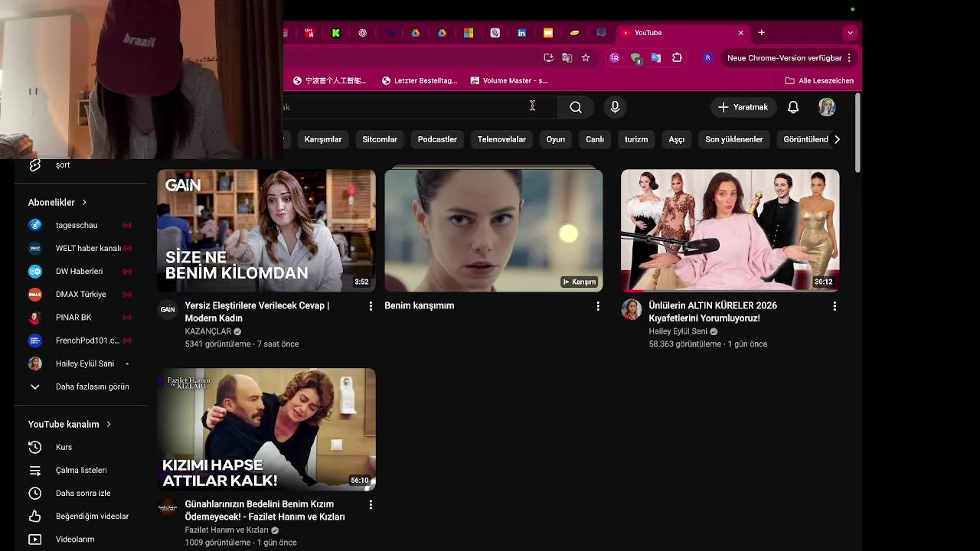
Task: Open the Yersiz Eleştirilere Verilecek Cevap title
Action: pyautogui.click(x=257, y=311)
